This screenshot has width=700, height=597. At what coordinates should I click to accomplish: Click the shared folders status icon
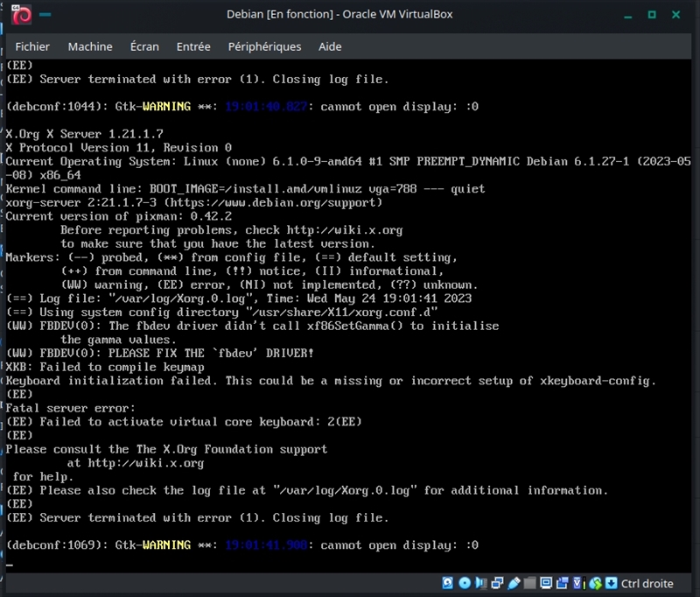(529, 583)
